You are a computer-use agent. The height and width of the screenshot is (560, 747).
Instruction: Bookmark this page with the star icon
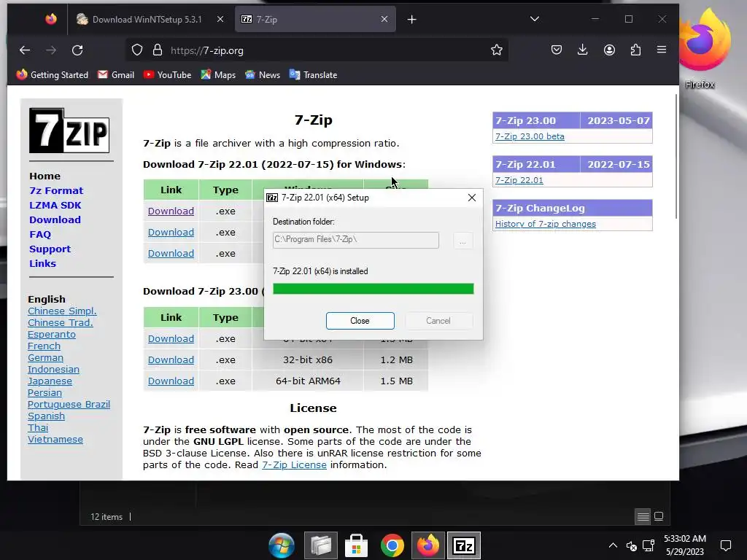(x=496, y=50)
